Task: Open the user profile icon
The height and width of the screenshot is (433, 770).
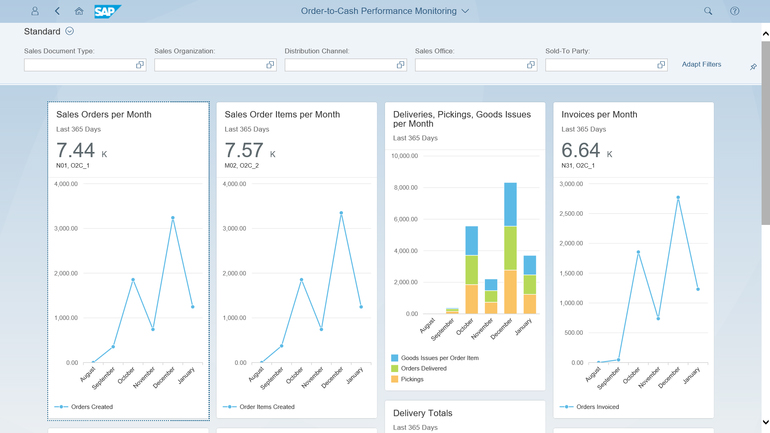Action: pos(35,11)
